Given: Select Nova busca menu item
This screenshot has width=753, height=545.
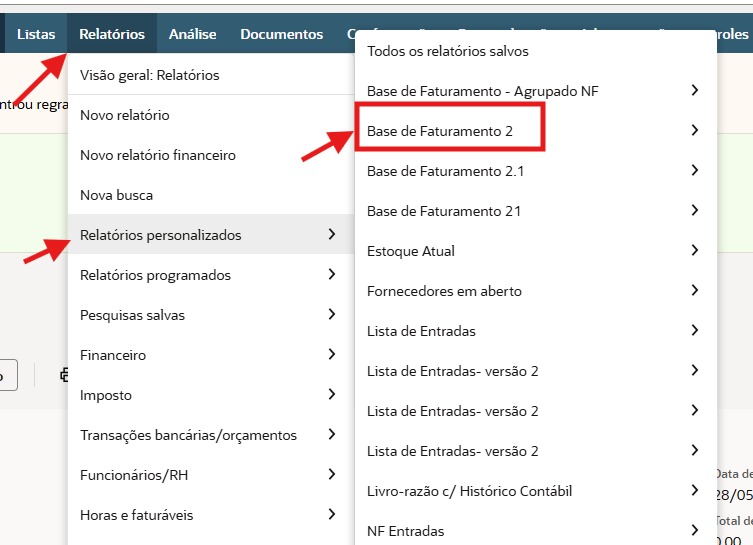Looking at the screenshot, I should 116,195.
